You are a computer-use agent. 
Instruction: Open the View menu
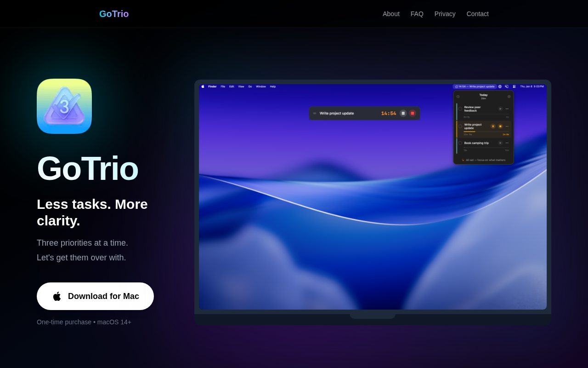pyautogui.click(x=241, y=86)
